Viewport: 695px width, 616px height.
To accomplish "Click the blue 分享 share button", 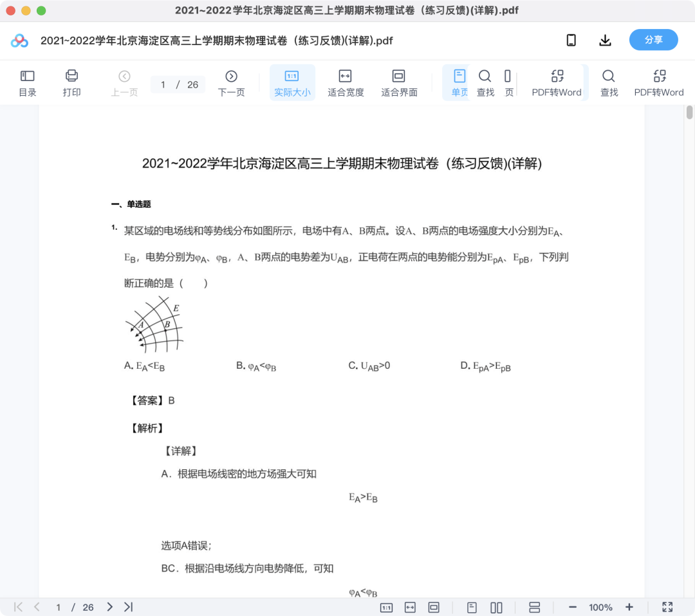I will (x=653, y=40).
